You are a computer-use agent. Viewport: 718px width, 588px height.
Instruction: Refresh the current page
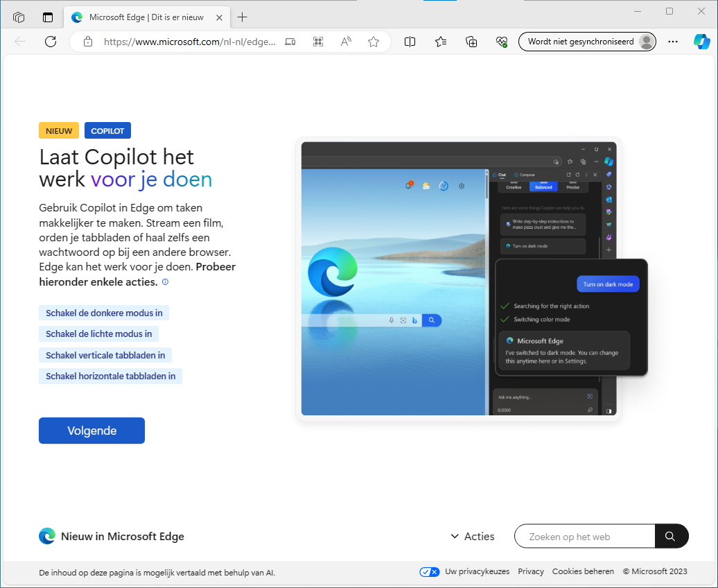click(x=51, y=42)
